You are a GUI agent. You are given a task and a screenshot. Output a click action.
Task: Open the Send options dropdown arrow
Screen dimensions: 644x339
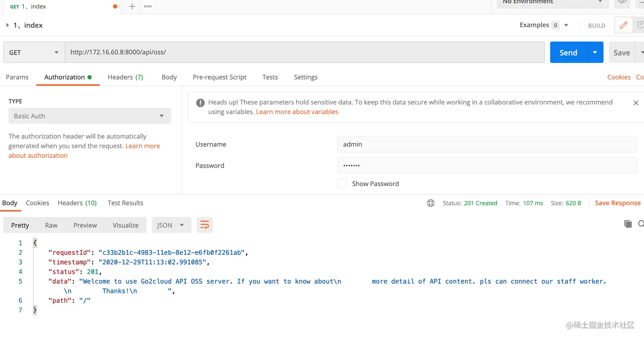pyautogui.click(x=595, y=53)
